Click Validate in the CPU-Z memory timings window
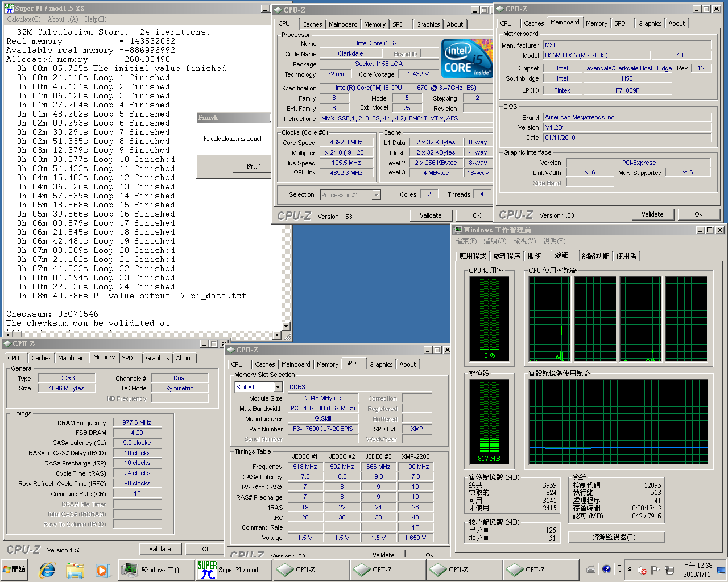This screenshot has width=728, height=582. point(160,549)
